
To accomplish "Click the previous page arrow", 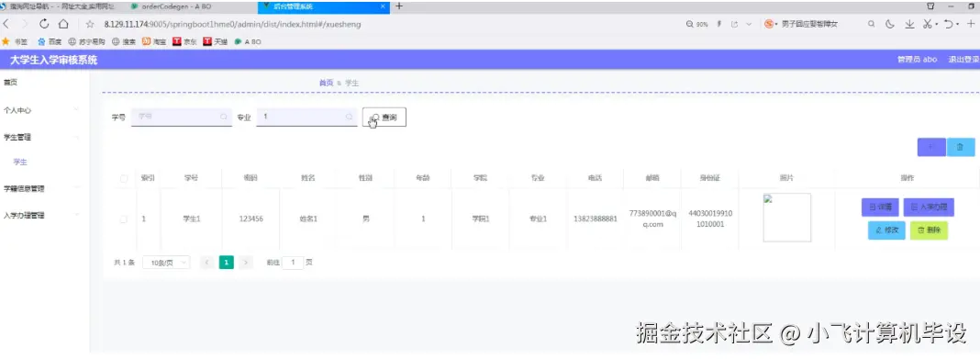I will 207,263.
